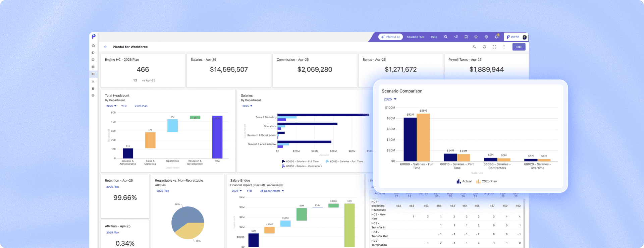Click the Total bar in Total Headcount chart
Screen dimensions: 644x248
click(217, 137)
